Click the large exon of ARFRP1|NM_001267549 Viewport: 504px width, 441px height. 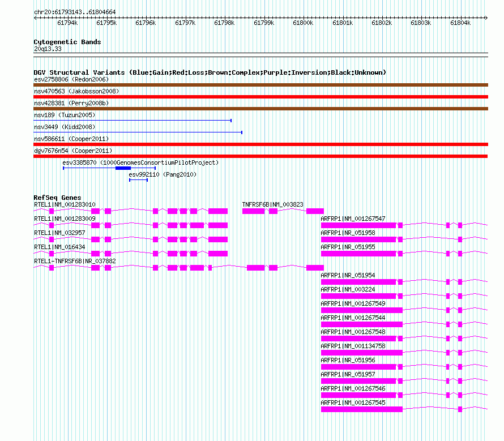tap(362, 310)
